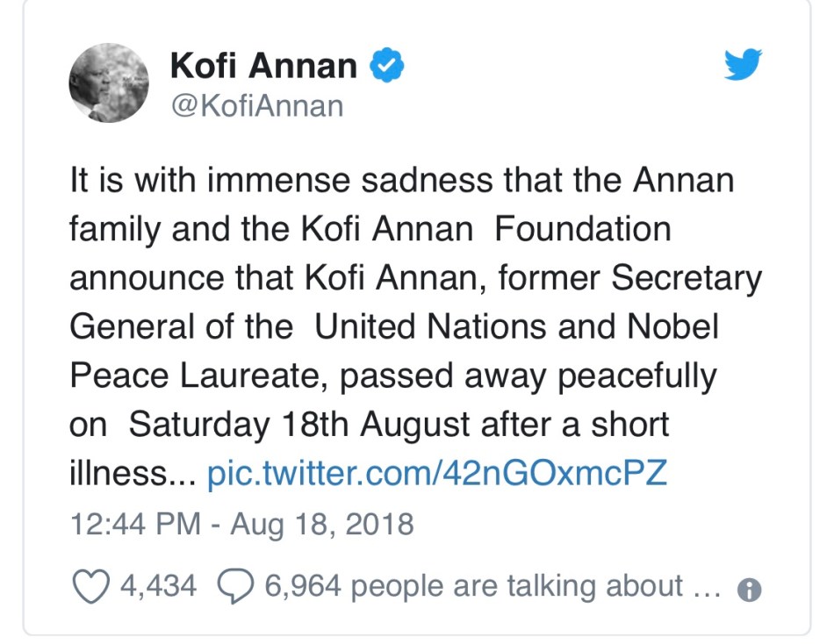This screenshot has height=644, width=834.
Task: Open the pic.twitter.com/42nGOxmcPZ link
Action: coord(437,475)
